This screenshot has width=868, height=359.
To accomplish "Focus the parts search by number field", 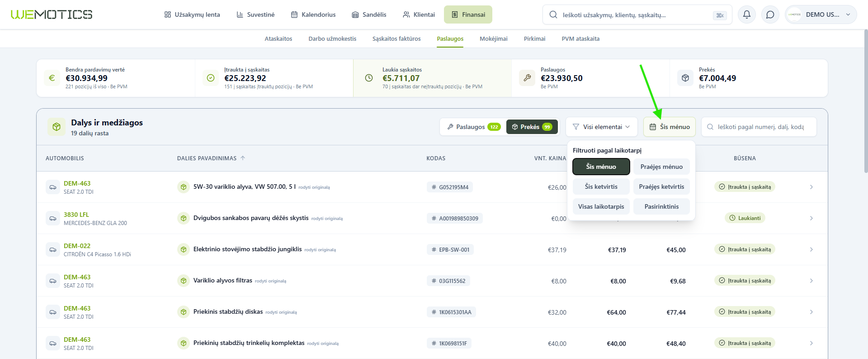I will 759,127.
